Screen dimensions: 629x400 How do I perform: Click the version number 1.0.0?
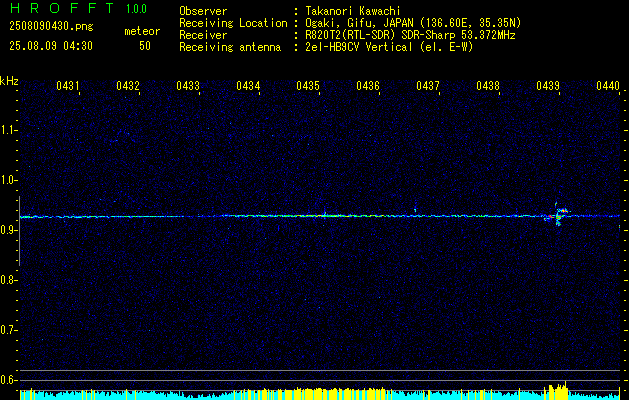point(136,8)
